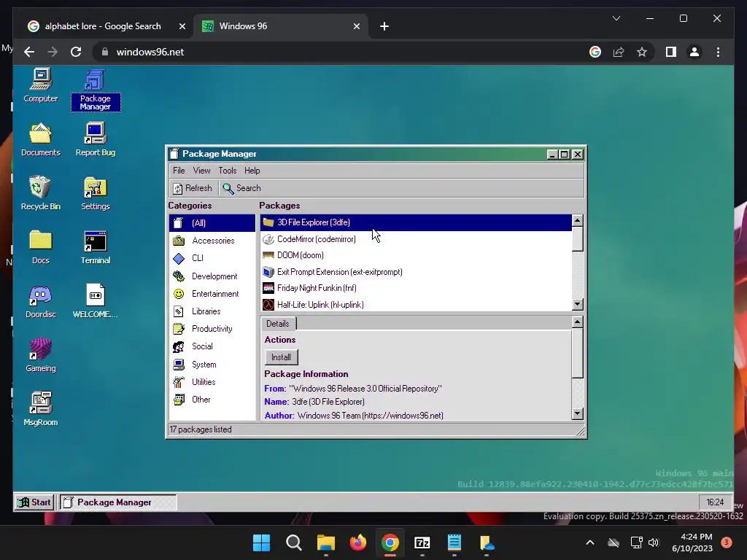Share this page via share icon
This screenshot has height=560, width=747.
click(x=619, y=52)
